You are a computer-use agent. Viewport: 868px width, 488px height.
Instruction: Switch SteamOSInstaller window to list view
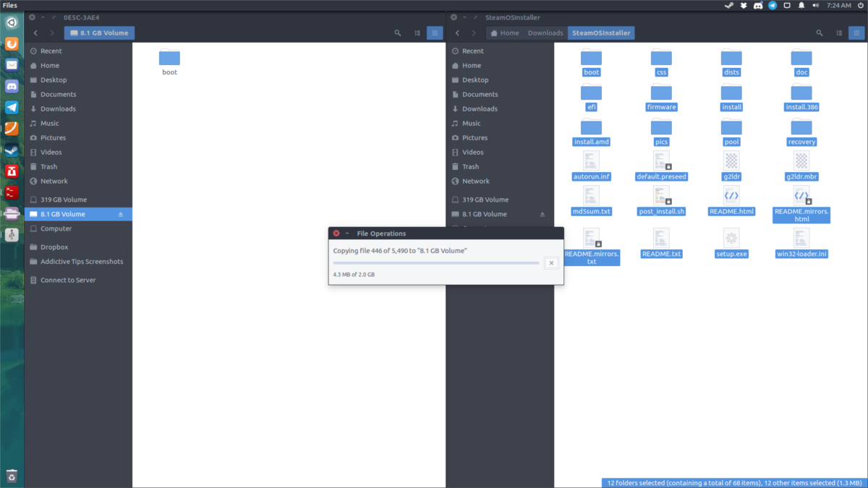coord(839,33)
